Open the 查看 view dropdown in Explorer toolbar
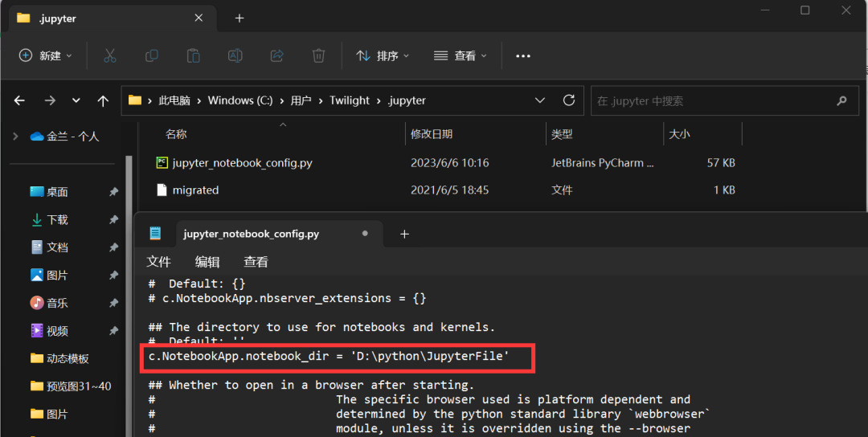 point(460,56)
